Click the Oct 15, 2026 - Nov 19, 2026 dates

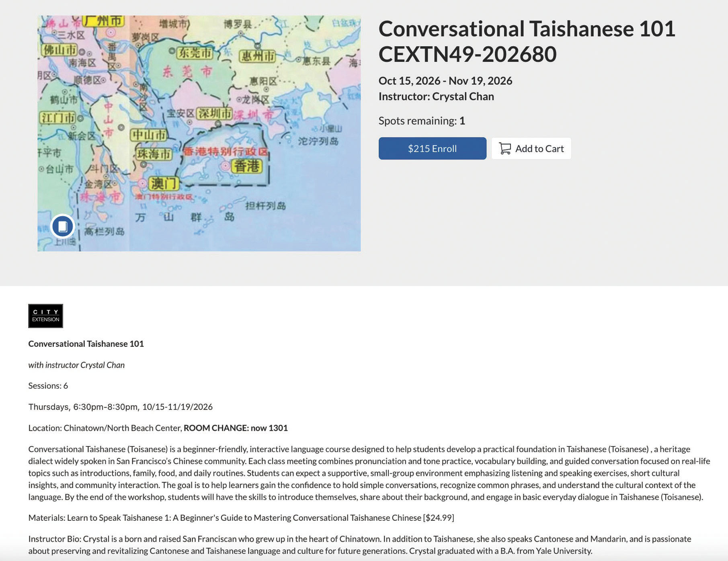[445, 81]
